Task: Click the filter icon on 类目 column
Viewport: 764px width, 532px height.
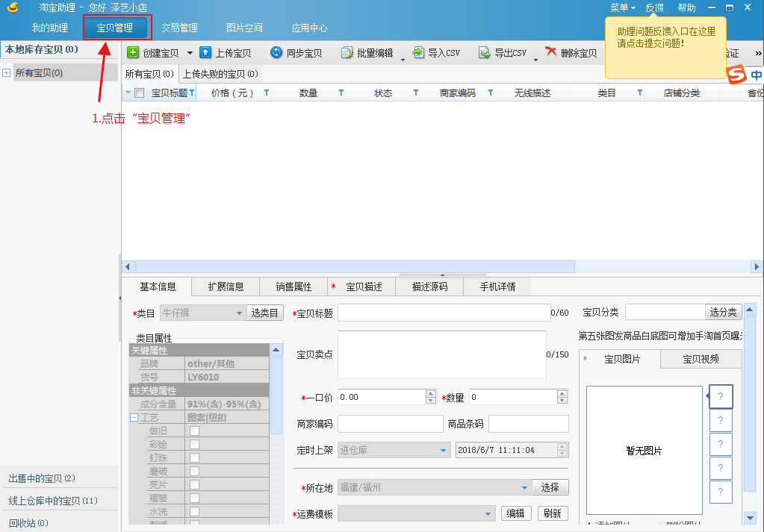Action: pos(640,93)
